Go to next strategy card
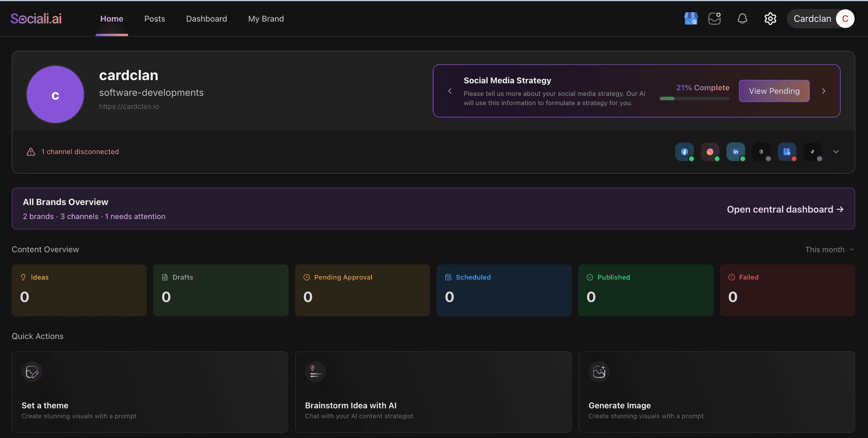The width and height of the screenshot is (868, 438). pos(823,91)
